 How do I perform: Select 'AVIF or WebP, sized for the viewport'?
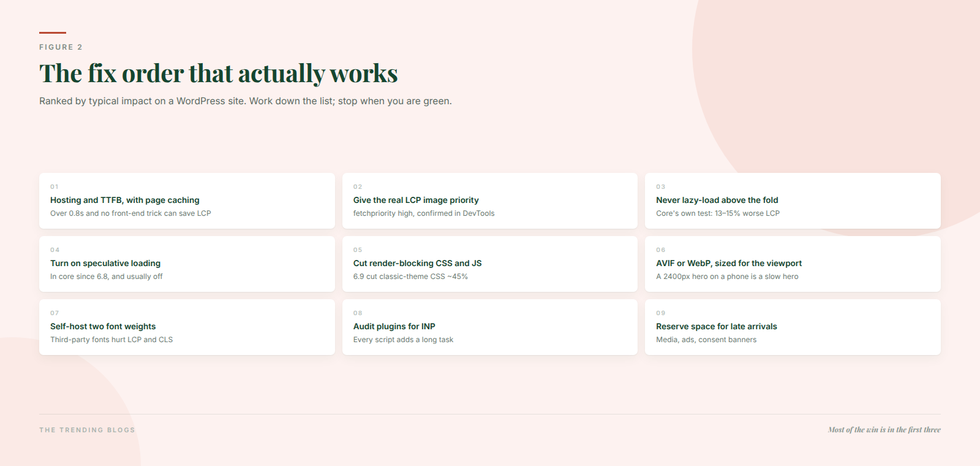click(x=729, y=263)
